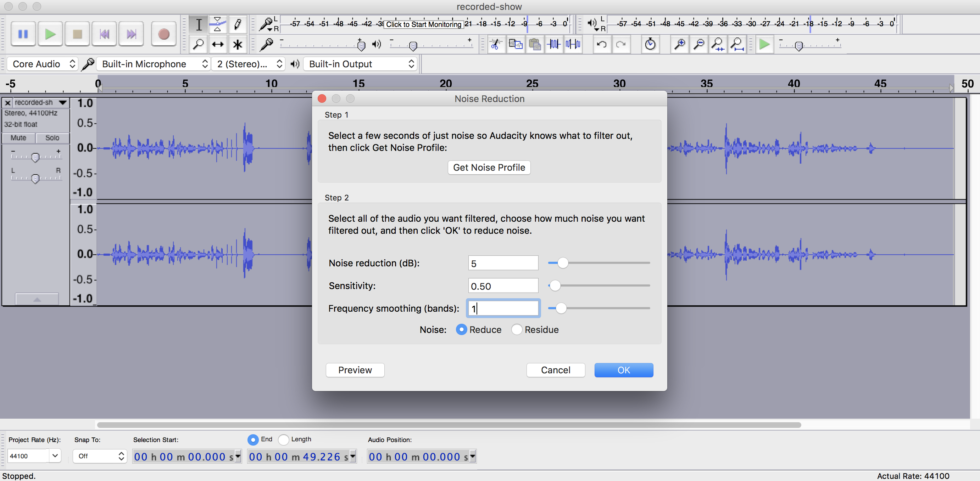The image size is (980, 481).
Task: Select the Envelope tool
Action: coord(218,25)
